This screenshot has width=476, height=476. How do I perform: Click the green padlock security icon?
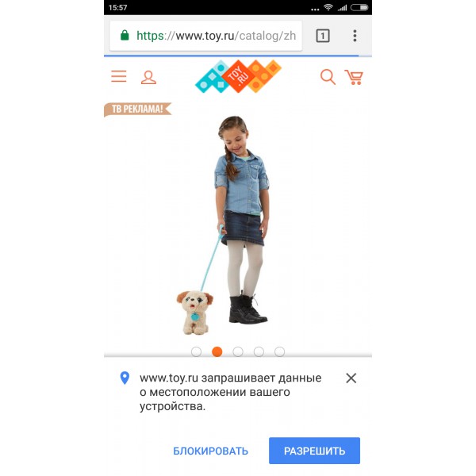tap(125, 35)
